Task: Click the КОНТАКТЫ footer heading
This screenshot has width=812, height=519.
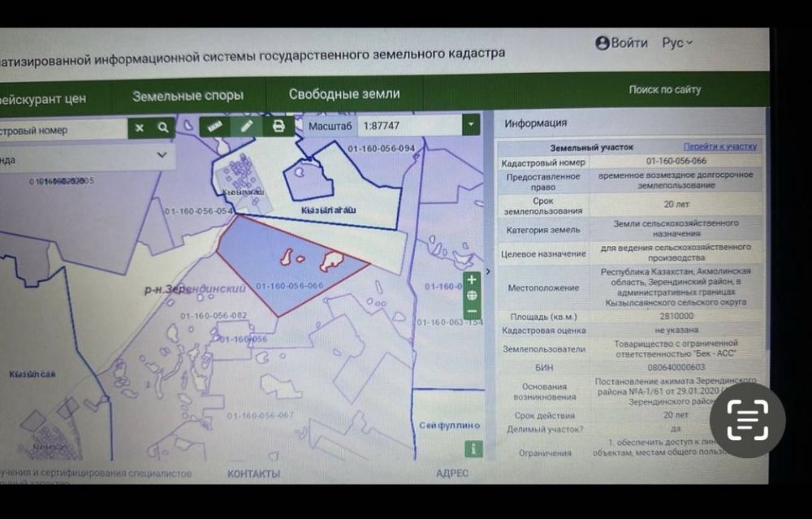Action: (253, 474)
